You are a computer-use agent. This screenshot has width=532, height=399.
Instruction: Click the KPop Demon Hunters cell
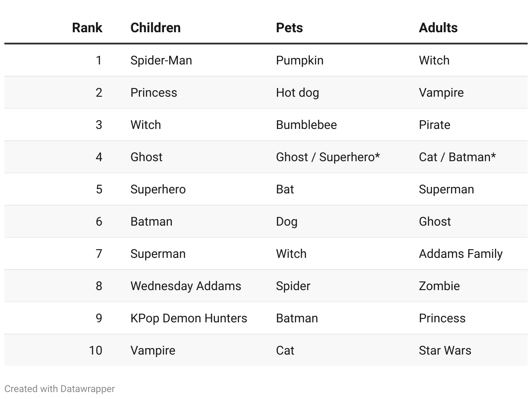(x=188, y=318)
